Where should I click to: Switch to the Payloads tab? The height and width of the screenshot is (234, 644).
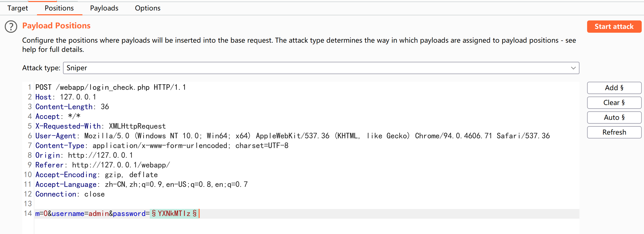click(104, 8)
